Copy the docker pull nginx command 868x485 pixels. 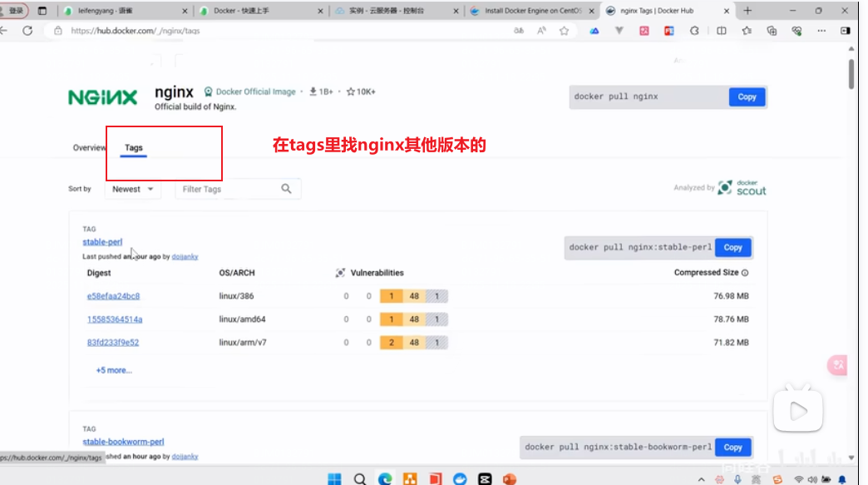point(747,97)
